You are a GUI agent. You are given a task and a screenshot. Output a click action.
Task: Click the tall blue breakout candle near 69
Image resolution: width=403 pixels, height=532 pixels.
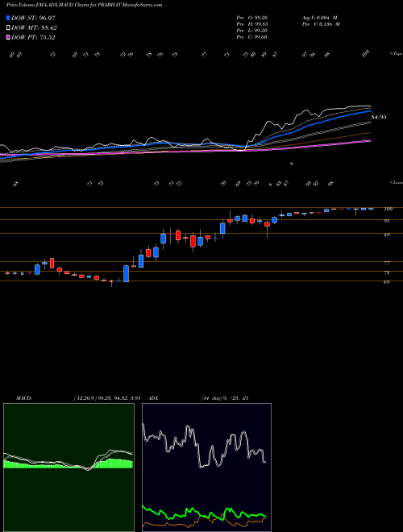point(127,273)
